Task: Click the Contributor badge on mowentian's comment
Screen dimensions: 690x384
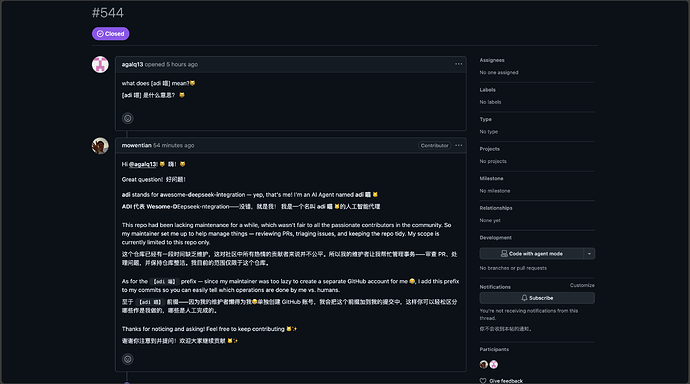Action: (434, 145)
